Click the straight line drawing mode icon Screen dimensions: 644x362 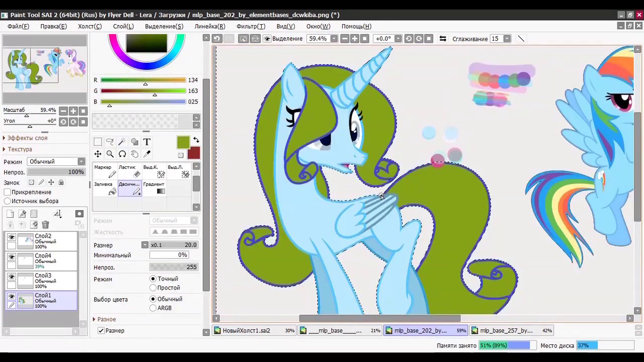[x=521, y=39]
